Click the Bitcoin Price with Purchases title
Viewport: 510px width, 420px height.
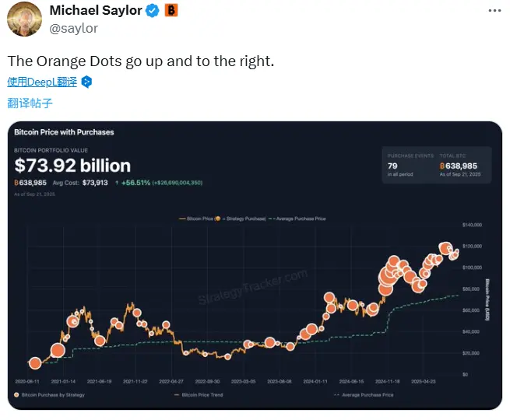[x=64, y=132]
